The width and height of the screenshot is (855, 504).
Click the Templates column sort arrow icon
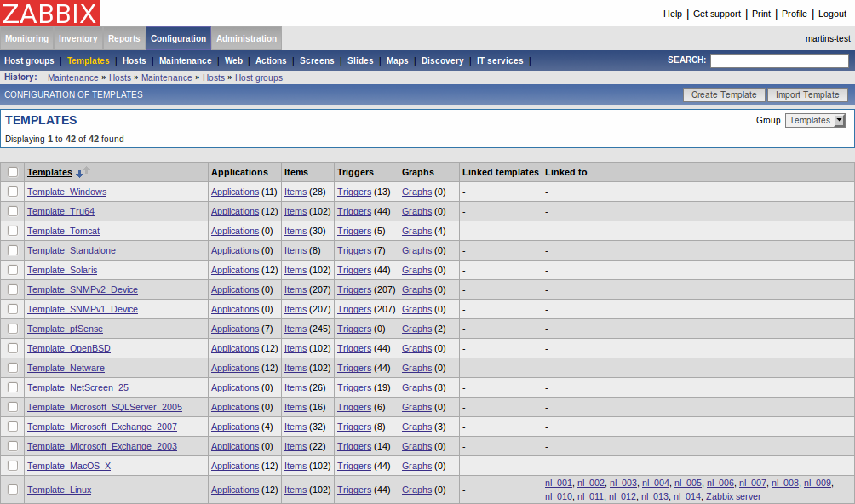[83, 172]
